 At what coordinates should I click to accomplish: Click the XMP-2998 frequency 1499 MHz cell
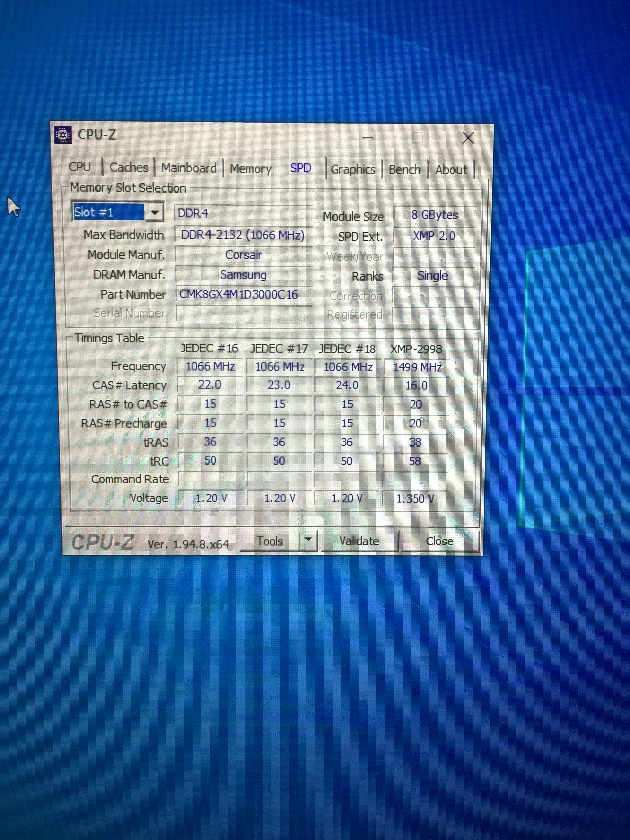click(x=417, y=367)
